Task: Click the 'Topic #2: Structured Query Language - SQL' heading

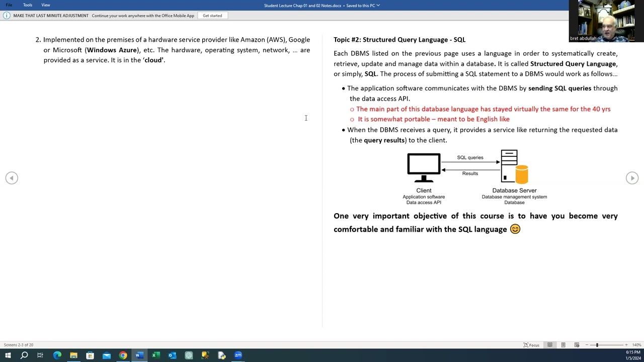Action: (399, 40)
